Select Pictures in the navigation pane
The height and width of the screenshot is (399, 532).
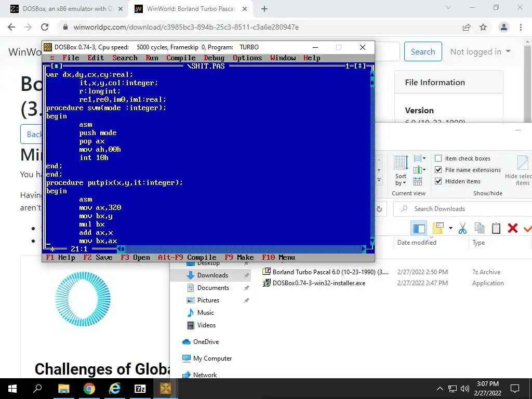pyautogui.click(x=208, y=300)
